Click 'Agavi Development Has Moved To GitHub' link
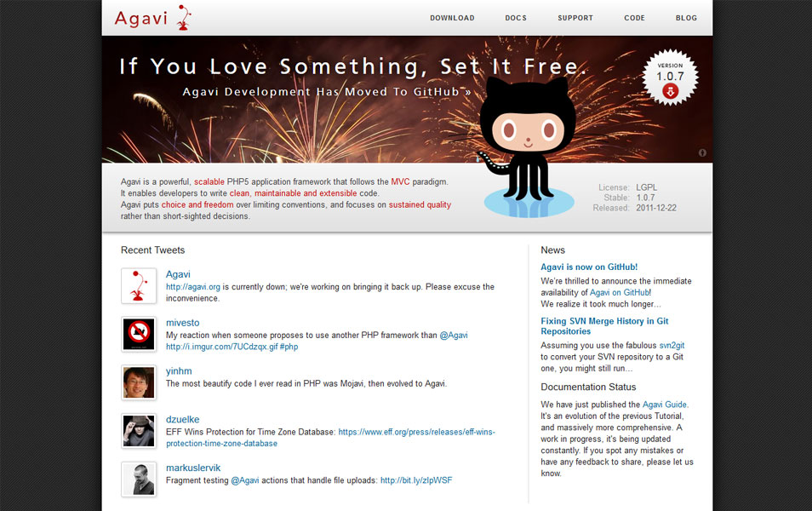Viewport: 812px width, 511px height. (x=327, y=92)
